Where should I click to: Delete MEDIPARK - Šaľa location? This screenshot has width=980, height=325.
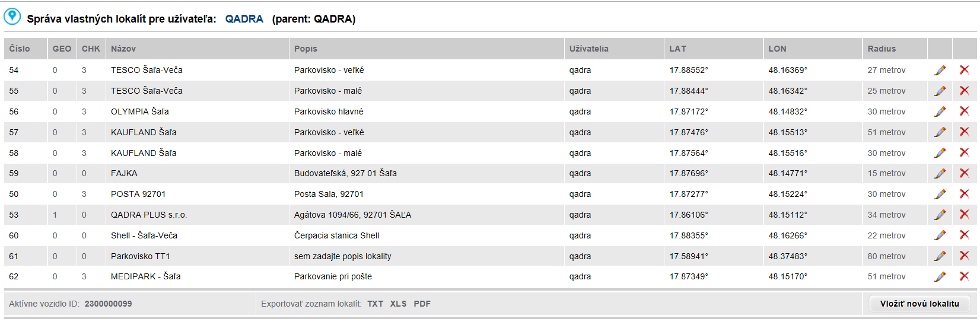964,276
